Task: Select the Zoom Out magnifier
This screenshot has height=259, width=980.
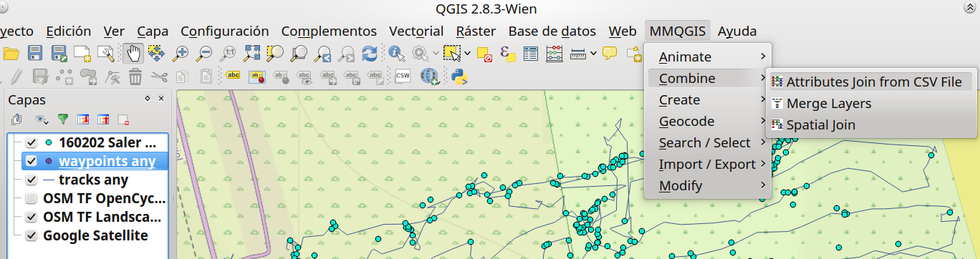Action: click(205, 53)
